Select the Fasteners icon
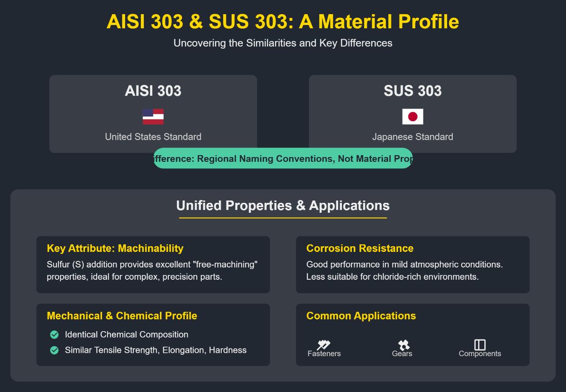The image size is (566, 392). (325, 343)
